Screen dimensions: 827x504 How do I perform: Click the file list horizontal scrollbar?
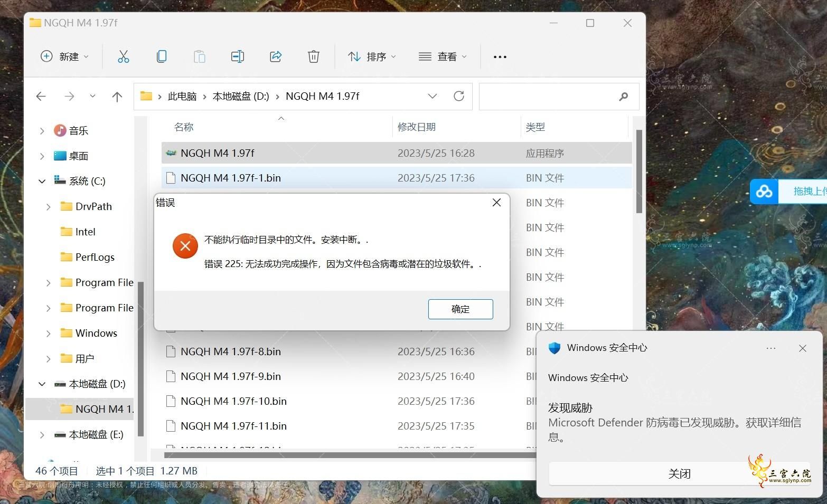(350, 455)
